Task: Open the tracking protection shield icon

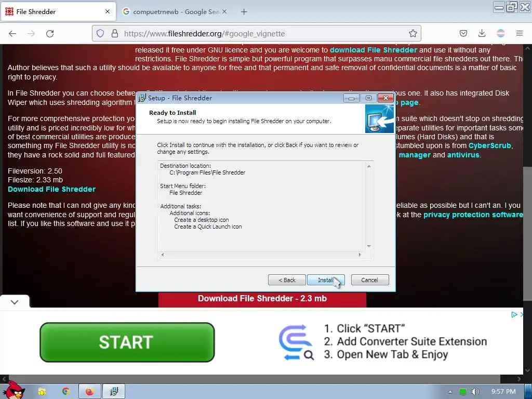Action: [x=100, y=33]
